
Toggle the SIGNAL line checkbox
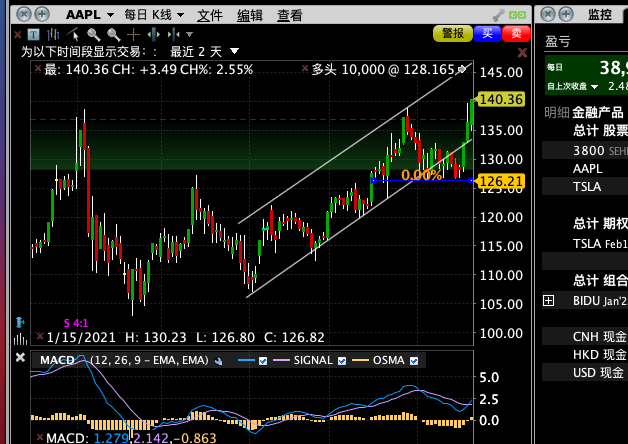[342, 361]
